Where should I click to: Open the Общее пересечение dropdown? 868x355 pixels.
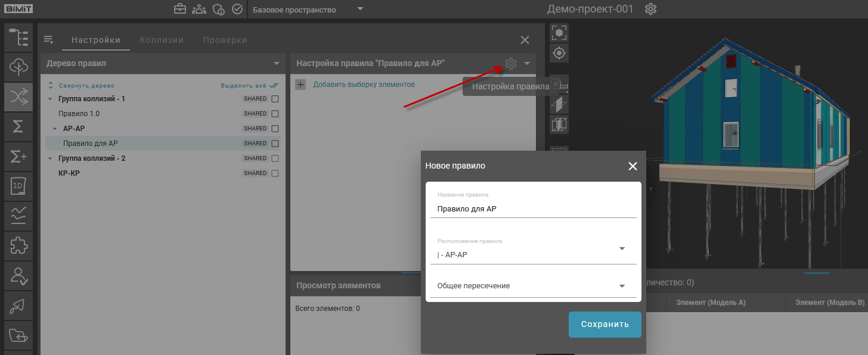tap(622, 286)
